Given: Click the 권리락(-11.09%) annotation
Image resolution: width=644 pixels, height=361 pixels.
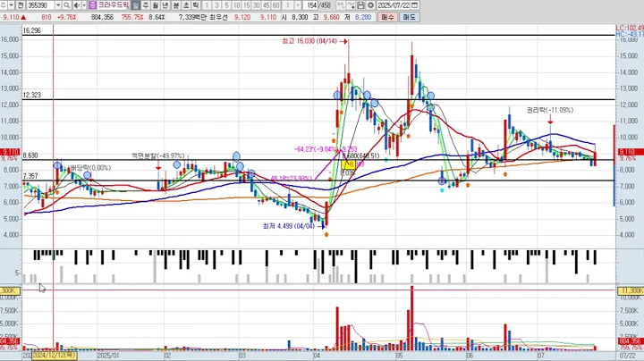Looking at the screenshot, I should 550,110.
